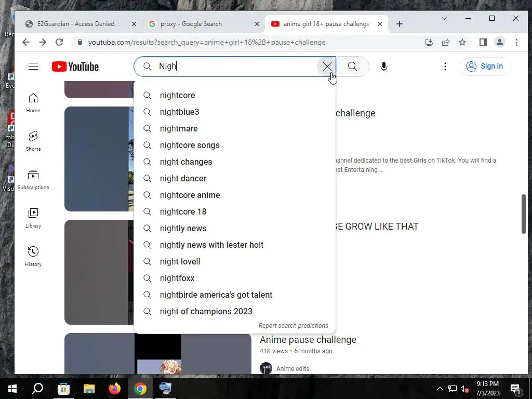
Task: Open Windows taskbar search
Action: (37, 389)
